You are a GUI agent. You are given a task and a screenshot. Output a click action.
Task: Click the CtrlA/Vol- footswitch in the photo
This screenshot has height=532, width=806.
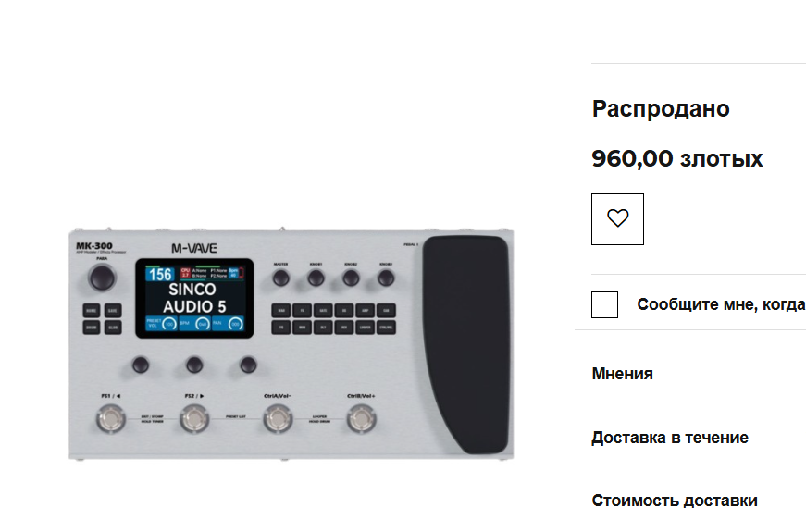coord(279,419)
